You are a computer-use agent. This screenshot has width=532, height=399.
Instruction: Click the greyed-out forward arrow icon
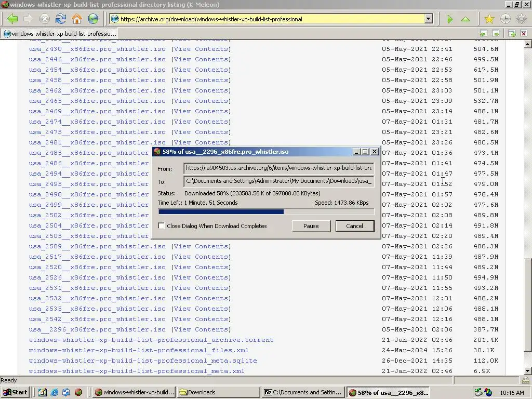tap(28, 19)
